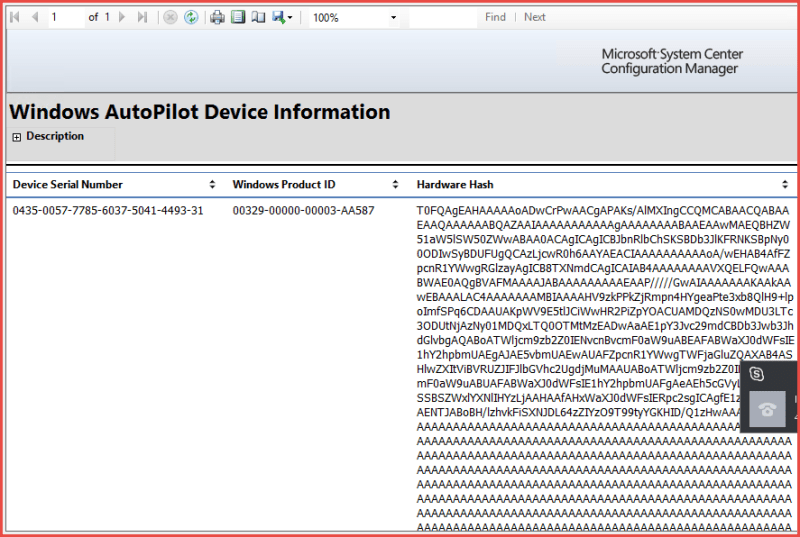The height and width of the screenshot is (537, 800).
Task: Click the current page number field
Action: (64, 17)
